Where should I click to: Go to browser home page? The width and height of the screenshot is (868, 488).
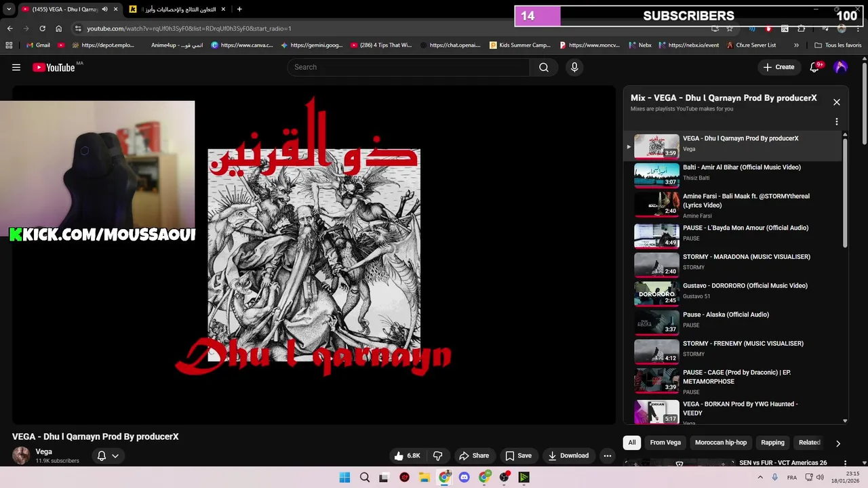coord(58,28)
